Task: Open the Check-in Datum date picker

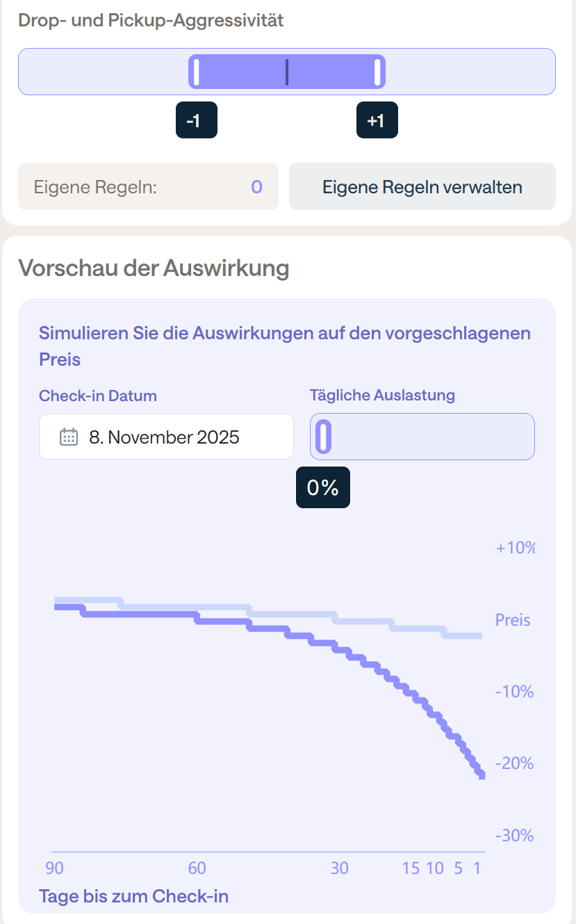Action: click(x=166, y=437)
